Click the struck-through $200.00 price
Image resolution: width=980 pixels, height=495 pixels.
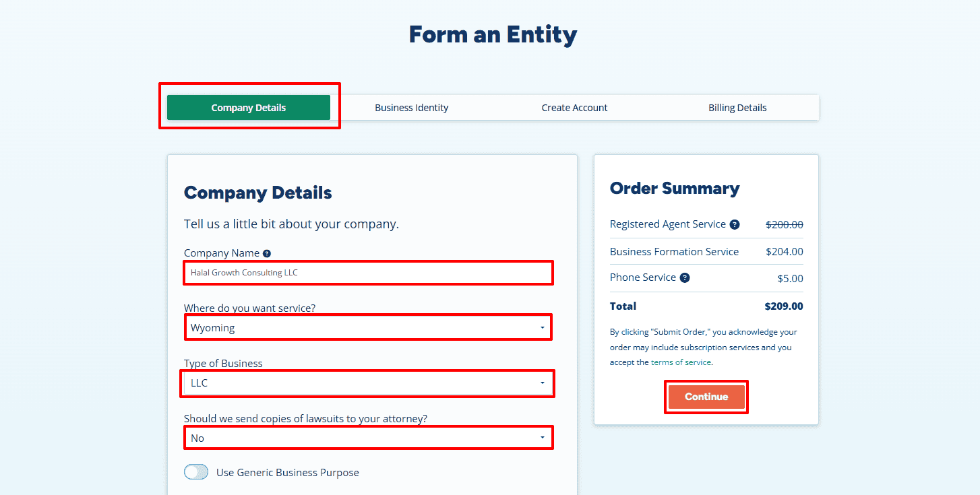pos(784,225)
